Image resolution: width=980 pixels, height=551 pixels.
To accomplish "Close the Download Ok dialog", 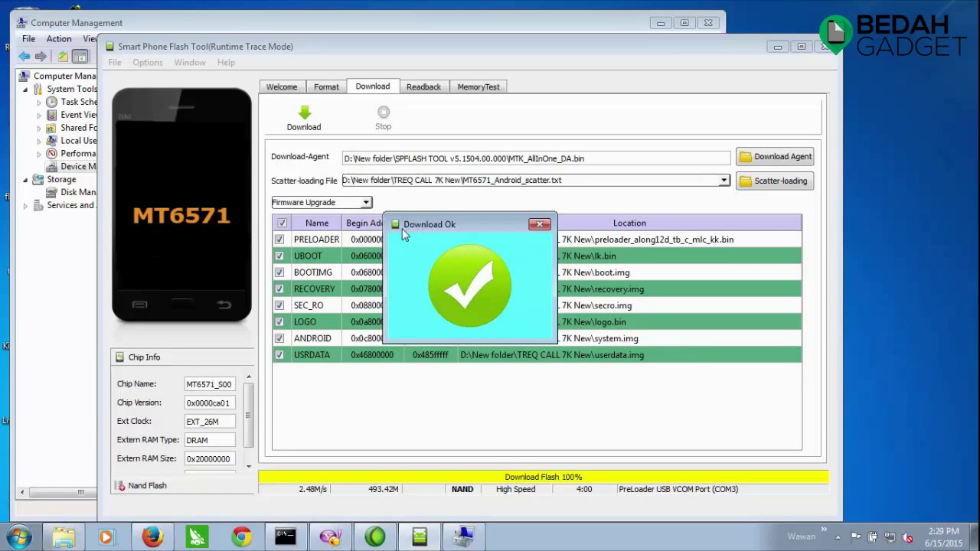I will click(539, 224).
